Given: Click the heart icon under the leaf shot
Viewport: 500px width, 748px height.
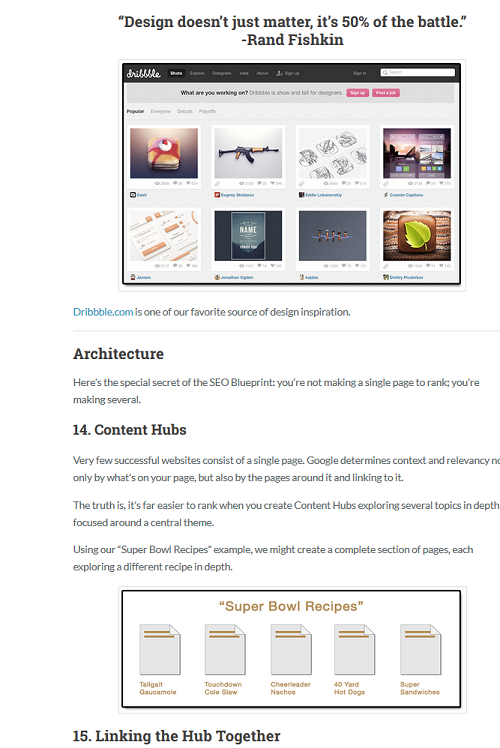Looking at the screenshot, I should point(441,266).
